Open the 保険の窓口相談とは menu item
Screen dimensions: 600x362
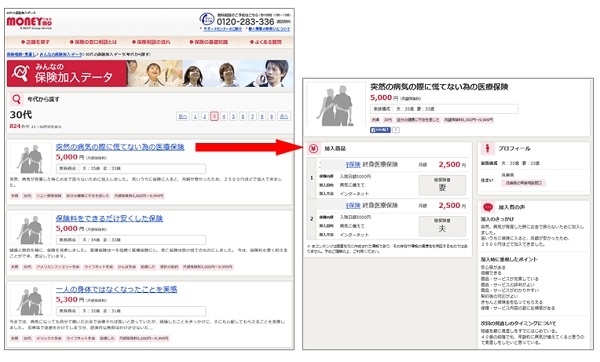pos(93,42)
